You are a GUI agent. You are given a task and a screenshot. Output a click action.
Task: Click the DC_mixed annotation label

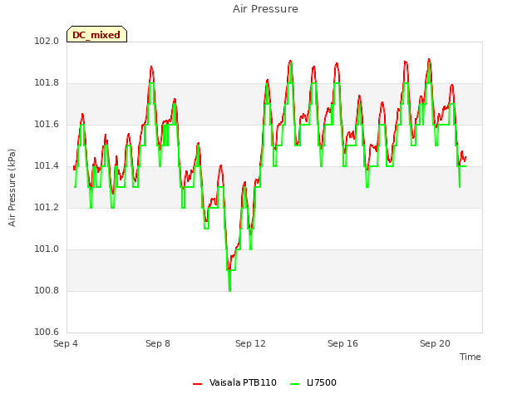pos(96,34)
